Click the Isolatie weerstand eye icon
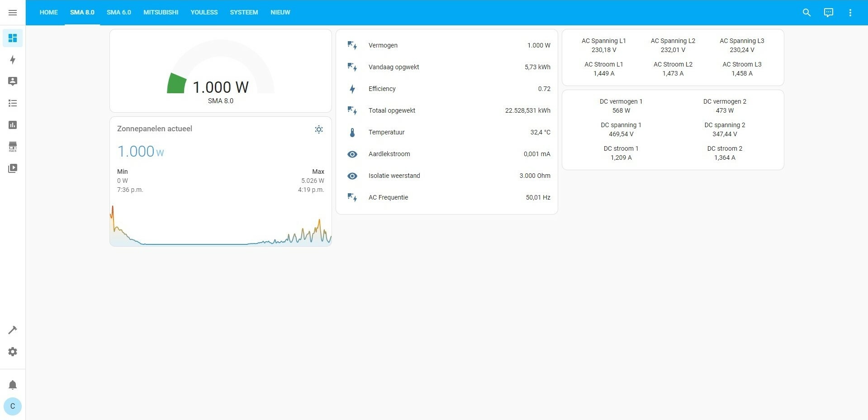868x420 pixels. click(352, 176)
